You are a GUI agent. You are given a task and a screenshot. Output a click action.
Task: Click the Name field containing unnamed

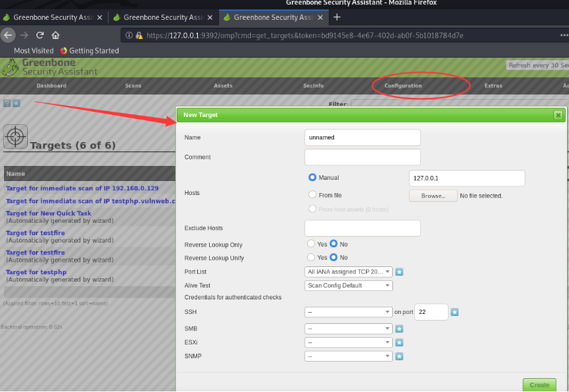click(x=363, y=137)
